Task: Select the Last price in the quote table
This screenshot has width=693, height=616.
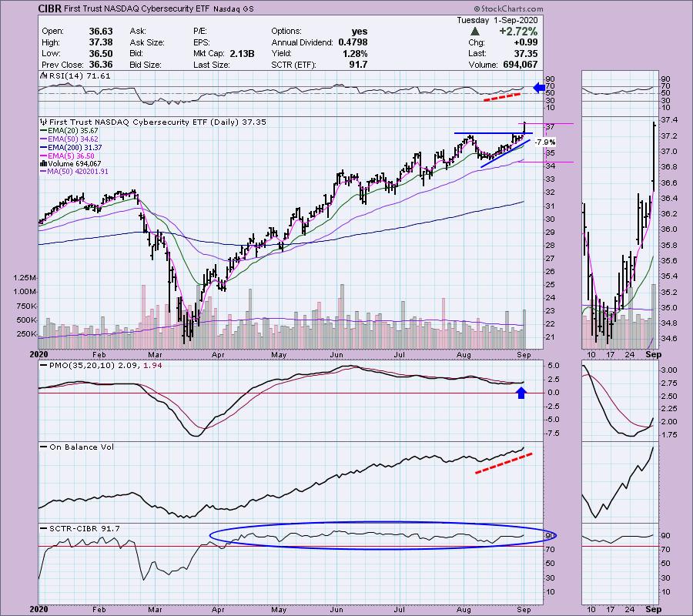Action: click(x=526, y=53)
